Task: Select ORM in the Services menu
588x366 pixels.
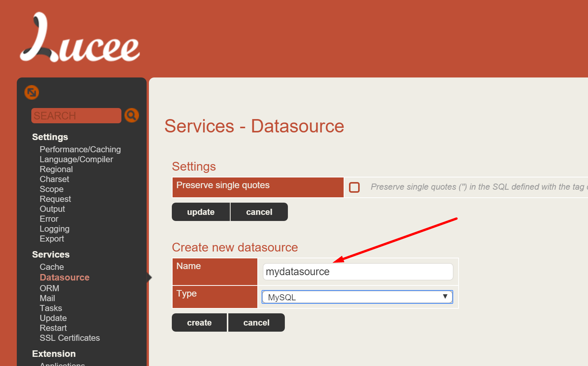Action: click(49, 289)
